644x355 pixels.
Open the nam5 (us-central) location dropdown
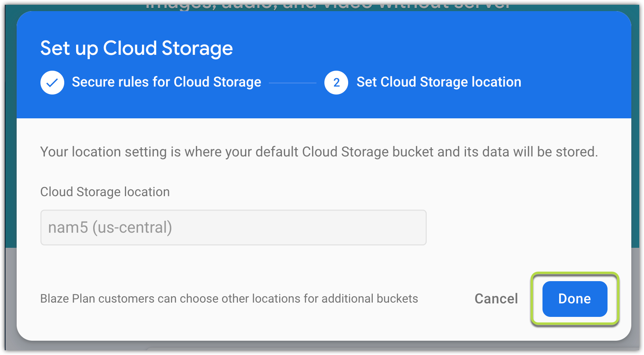(x=233, y=228)
